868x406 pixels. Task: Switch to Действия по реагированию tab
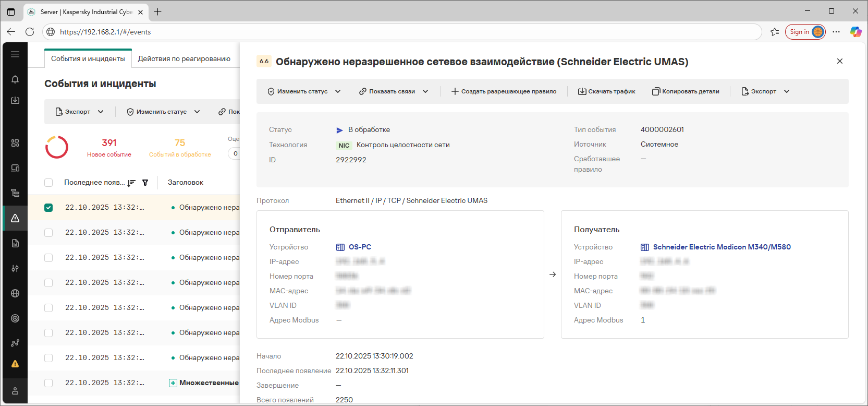(x=184, y=58)
